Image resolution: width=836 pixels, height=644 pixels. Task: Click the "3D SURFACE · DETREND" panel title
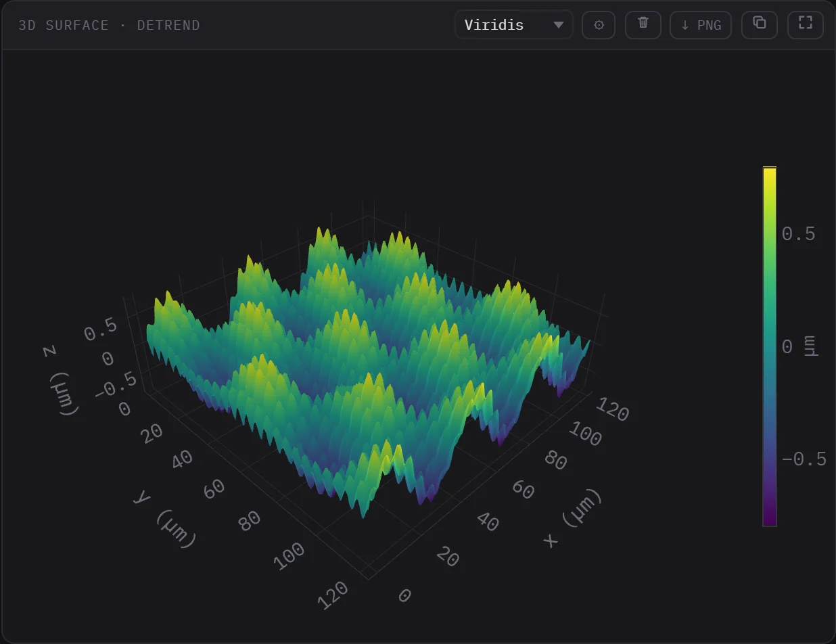[109, 25]
